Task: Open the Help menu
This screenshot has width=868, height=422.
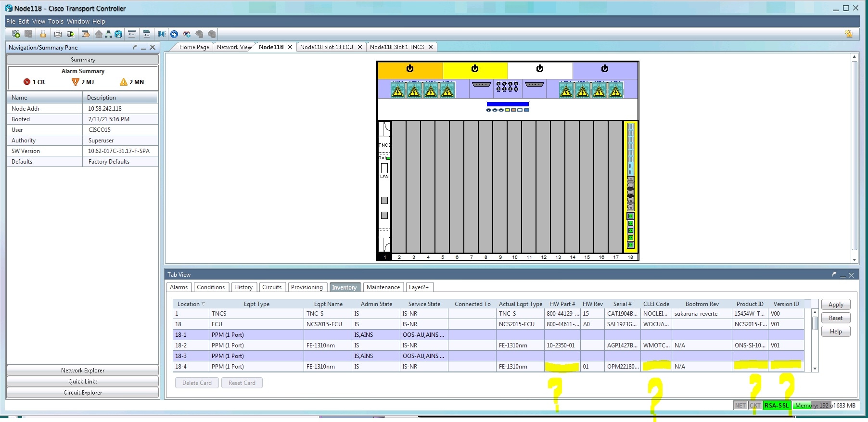Action: (99, 21)
